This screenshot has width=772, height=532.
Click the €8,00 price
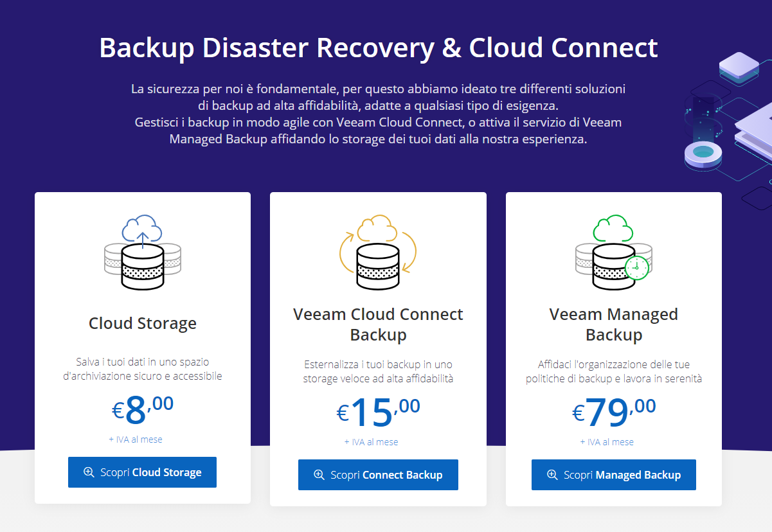pyautogui.click(x=143, y=410)
